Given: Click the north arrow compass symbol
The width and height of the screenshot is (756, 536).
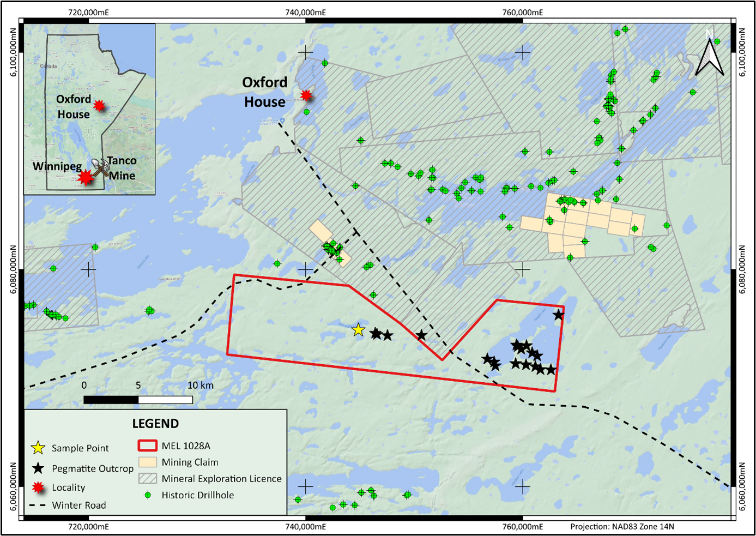Looking at the screenshot, I should click(x=709, y=53).
